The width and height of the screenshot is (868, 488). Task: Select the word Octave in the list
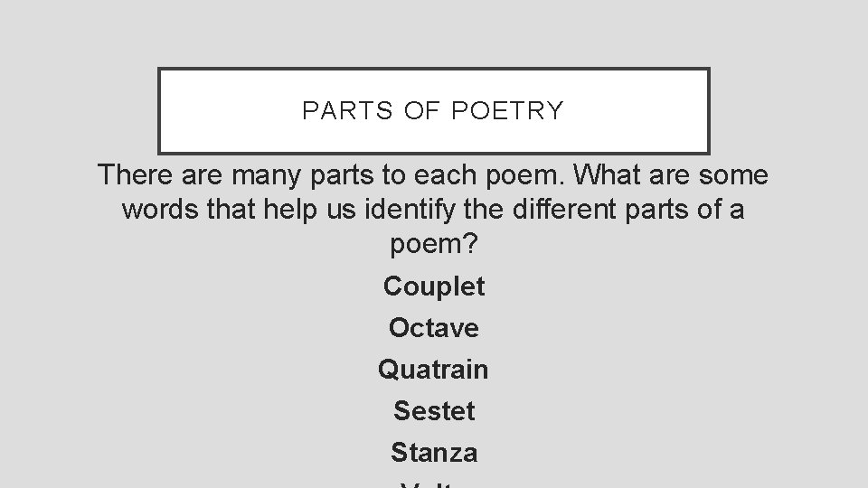pos(434,327)
